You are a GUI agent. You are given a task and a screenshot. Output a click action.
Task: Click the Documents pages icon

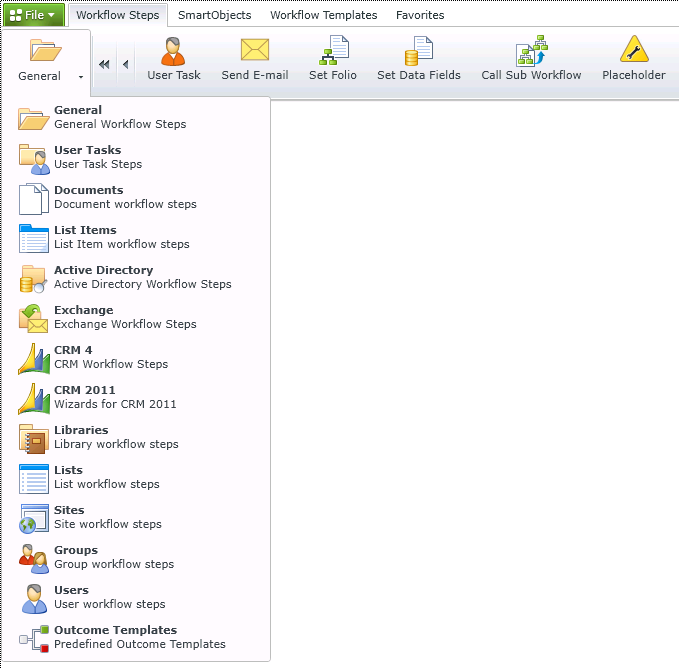pyautogui.click(x=34, y=199)
